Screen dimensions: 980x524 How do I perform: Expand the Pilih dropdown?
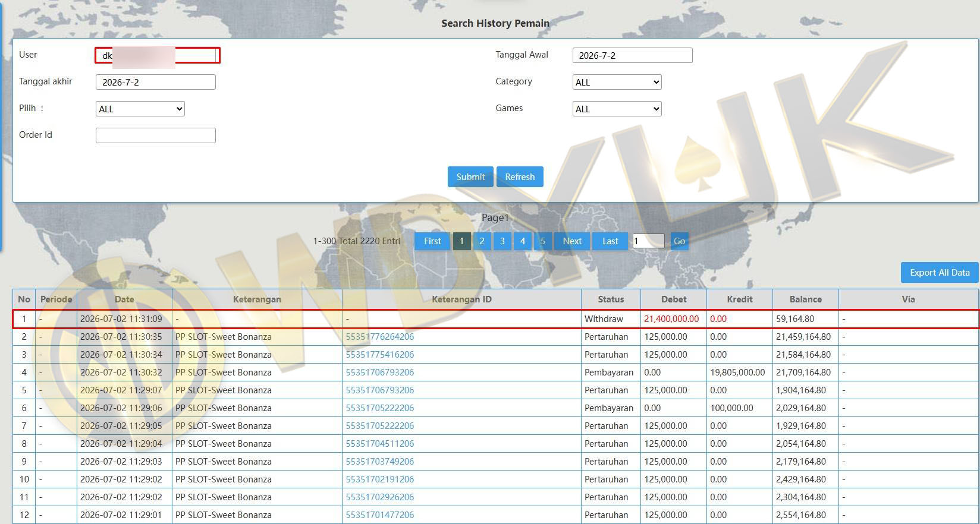click(x=140, y=109)
